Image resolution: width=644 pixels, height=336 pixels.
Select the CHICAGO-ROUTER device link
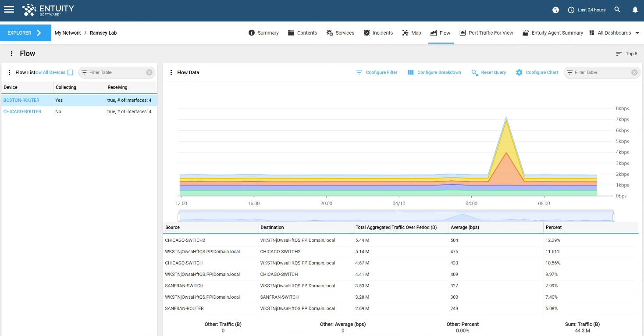pyautogui.click(x=22, y=111)
